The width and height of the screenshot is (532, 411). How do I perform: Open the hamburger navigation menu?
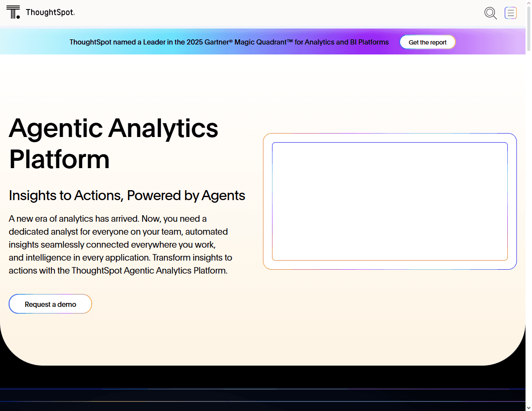click(x=511, y=13)
